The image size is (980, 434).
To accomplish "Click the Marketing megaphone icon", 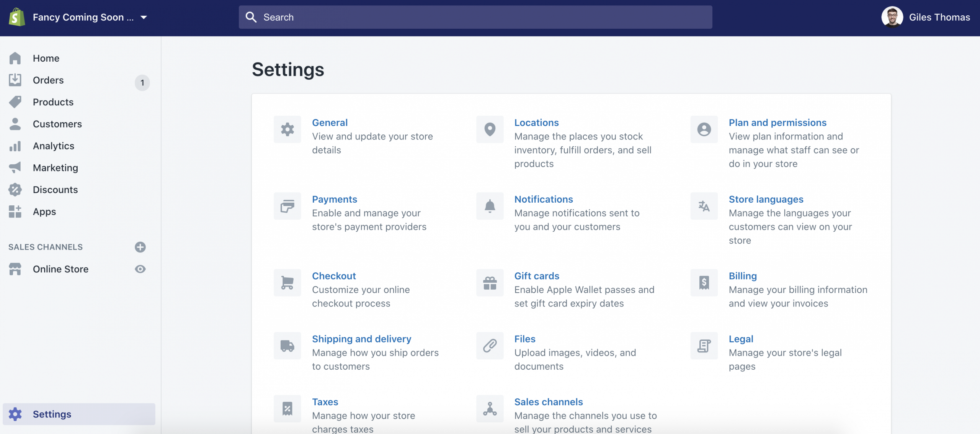I will coord(15,168).
